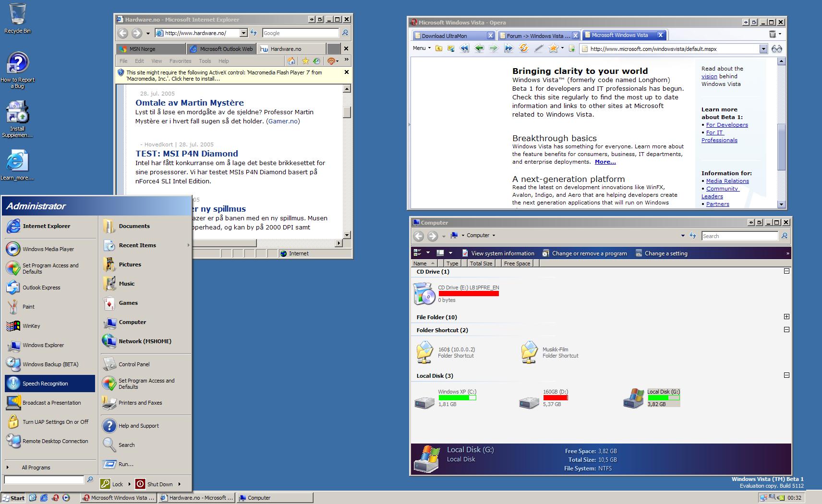Open the TEST: MSI P4N Diamond article
Image resolution: width=822 pixels, height=504 pixels.
(x=187, y=154)
